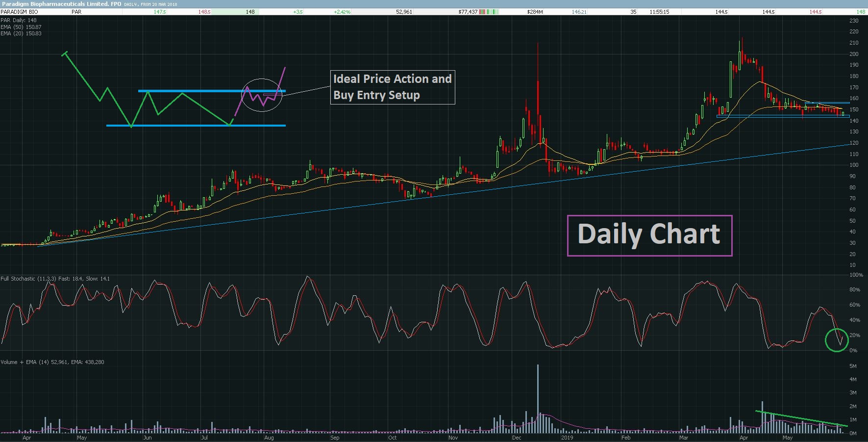Screen dimensions: 868x442
Task: Click the 1M volume axis label
Action: click(x=853, y=420)
